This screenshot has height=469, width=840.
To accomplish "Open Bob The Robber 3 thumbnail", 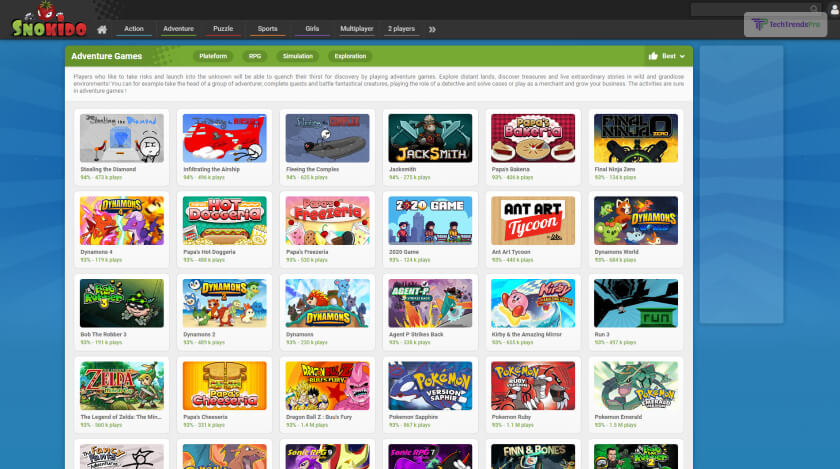I will [122, 303].
